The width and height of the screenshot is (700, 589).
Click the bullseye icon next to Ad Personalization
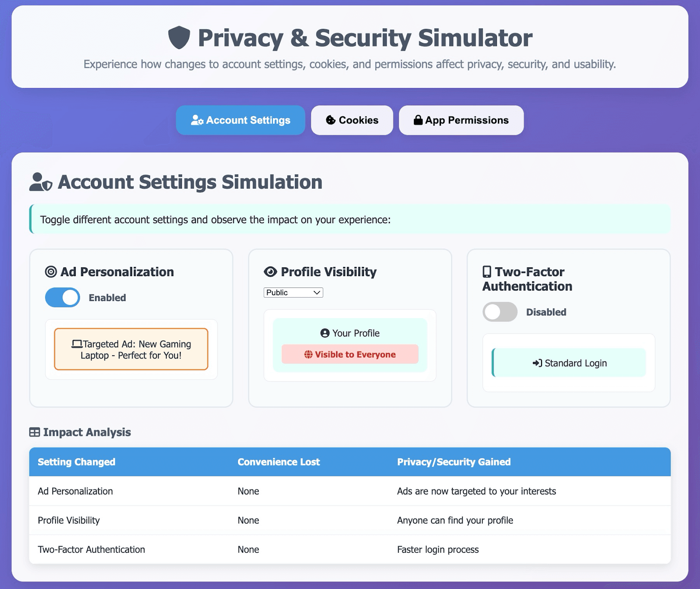point(51,272)
